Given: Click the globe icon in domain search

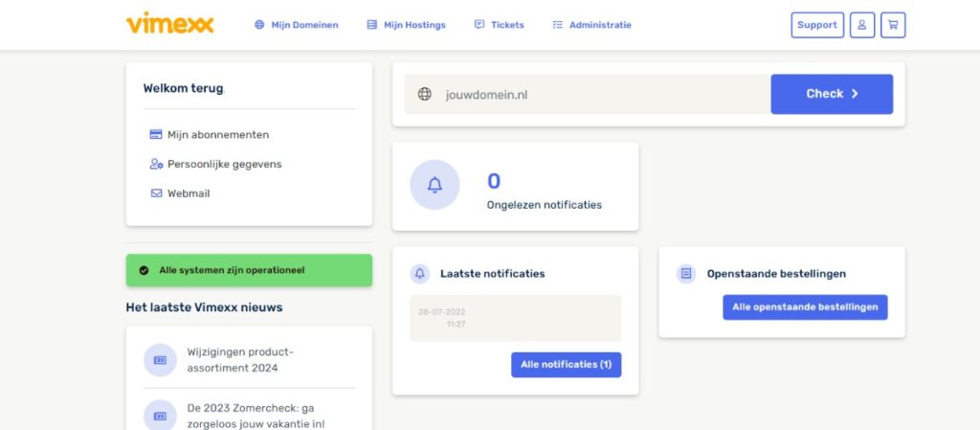Looking at the screenshot, I should [425, 94].
